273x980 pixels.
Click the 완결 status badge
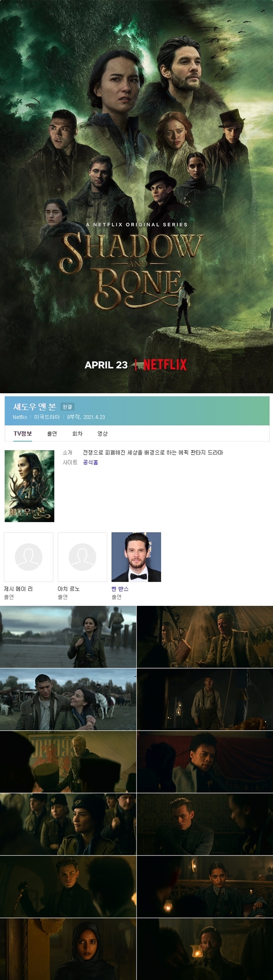67,407
